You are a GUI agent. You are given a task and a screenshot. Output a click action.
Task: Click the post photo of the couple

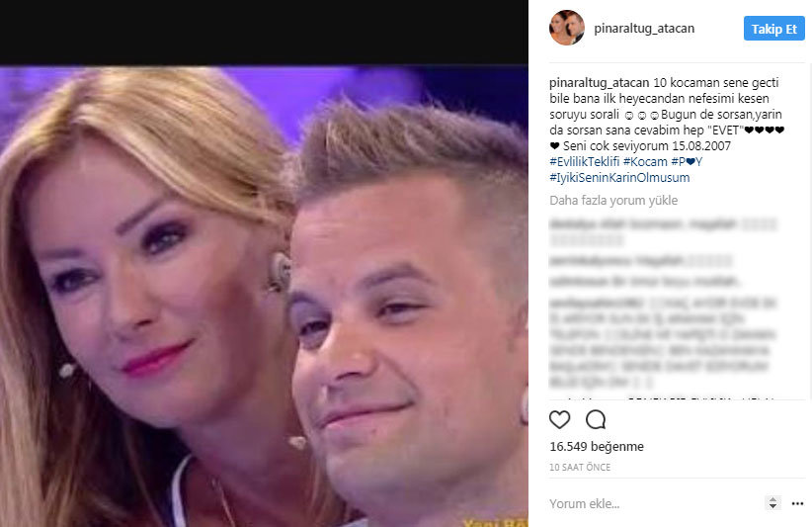(264, 296)
